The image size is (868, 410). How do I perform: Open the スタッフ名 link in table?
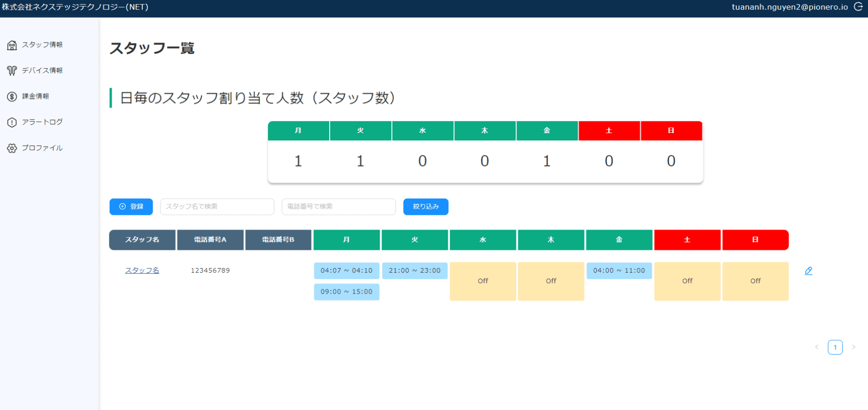point(142,270)
